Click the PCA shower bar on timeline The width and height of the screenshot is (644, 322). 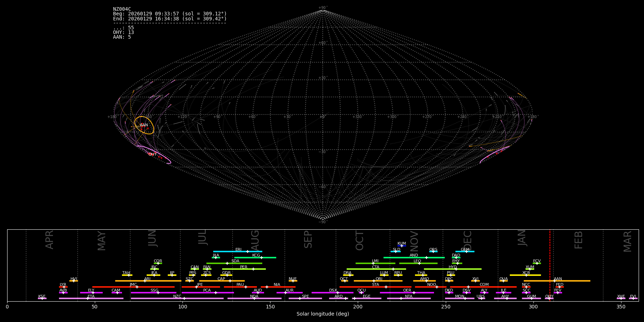point(208,293)
